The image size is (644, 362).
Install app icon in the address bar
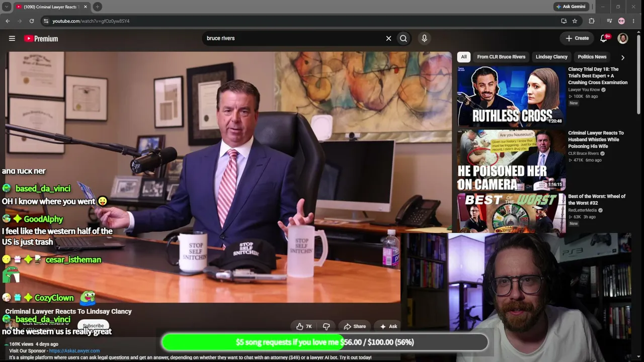563,21
